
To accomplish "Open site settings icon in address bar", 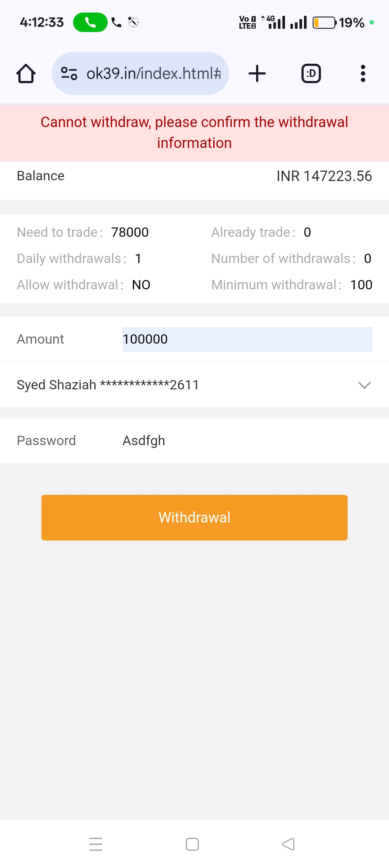I will (69, 73).
